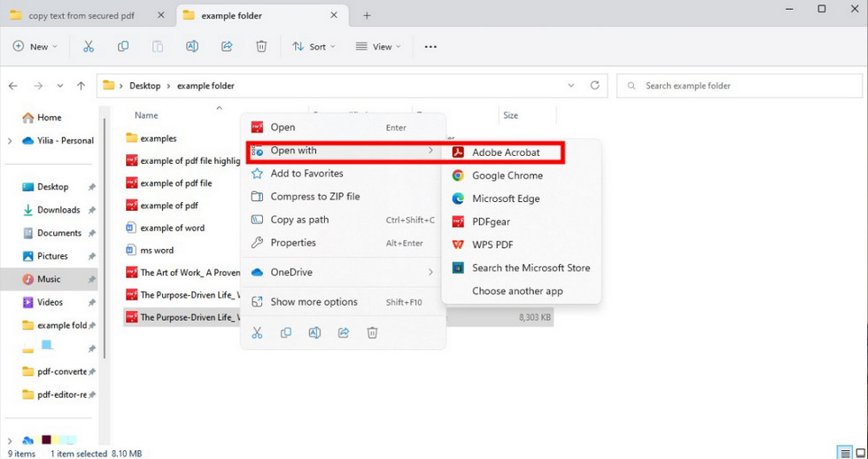Click the Up one level arrow
This screenshot has width=868, height=459.
pyautogui.click(x=81, y=86)
